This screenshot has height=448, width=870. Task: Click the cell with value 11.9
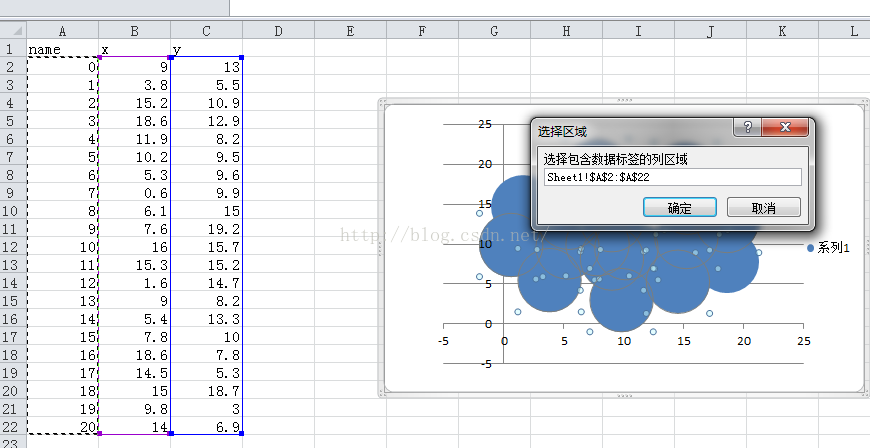coord(134,139)
